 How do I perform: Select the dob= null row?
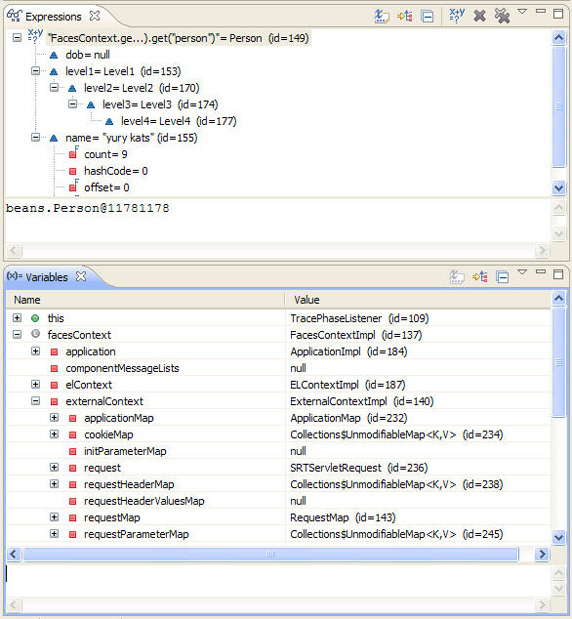point(87,55)
